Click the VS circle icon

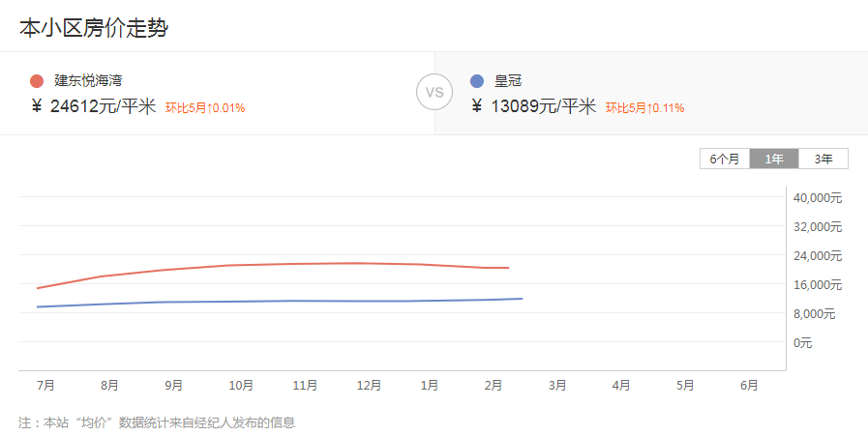tap(434, 92)
